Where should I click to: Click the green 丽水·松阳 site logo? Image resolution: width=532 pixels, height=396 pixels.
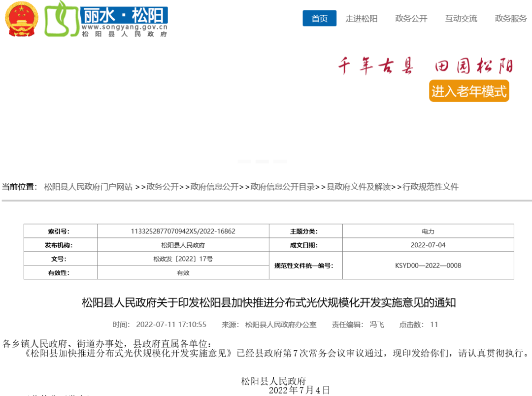pyautogui.click(x=106, y=19)
